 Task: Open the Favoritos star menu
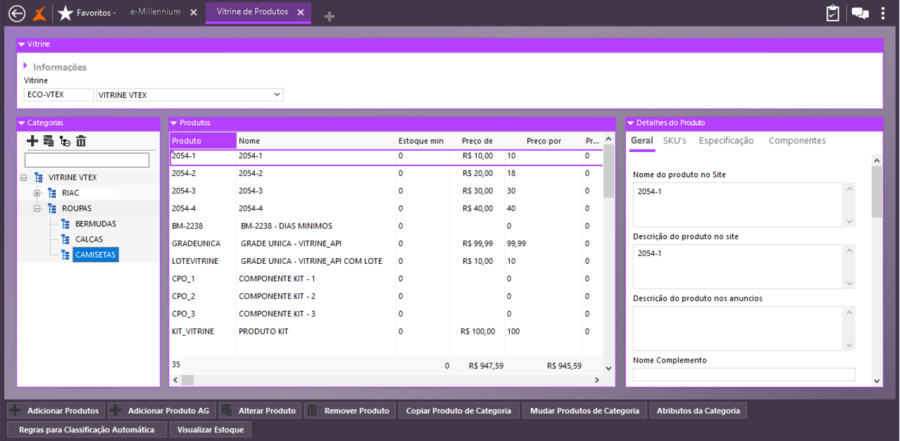87,13
